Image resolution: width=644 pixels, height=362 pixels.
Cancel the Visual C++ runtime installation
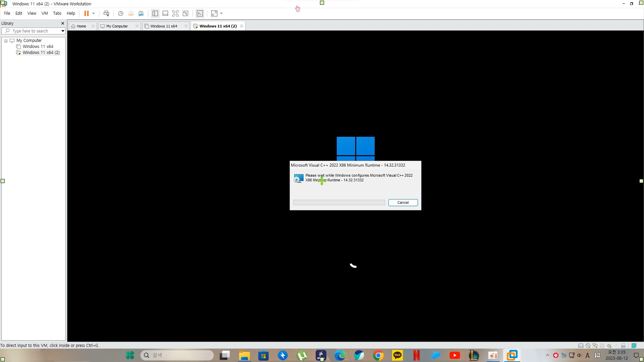(x=403, y=202)
